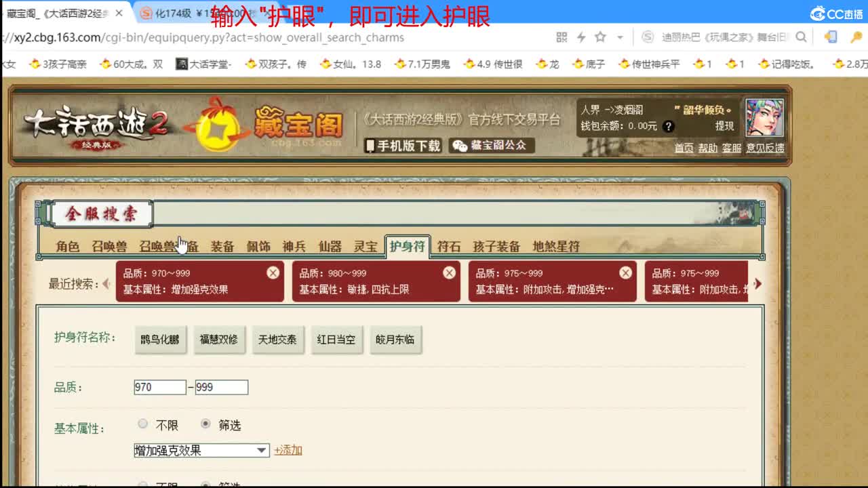The image size is (868, 488).
Task: Select charm name 皎月东临
Action: click(x=395, y=340)
